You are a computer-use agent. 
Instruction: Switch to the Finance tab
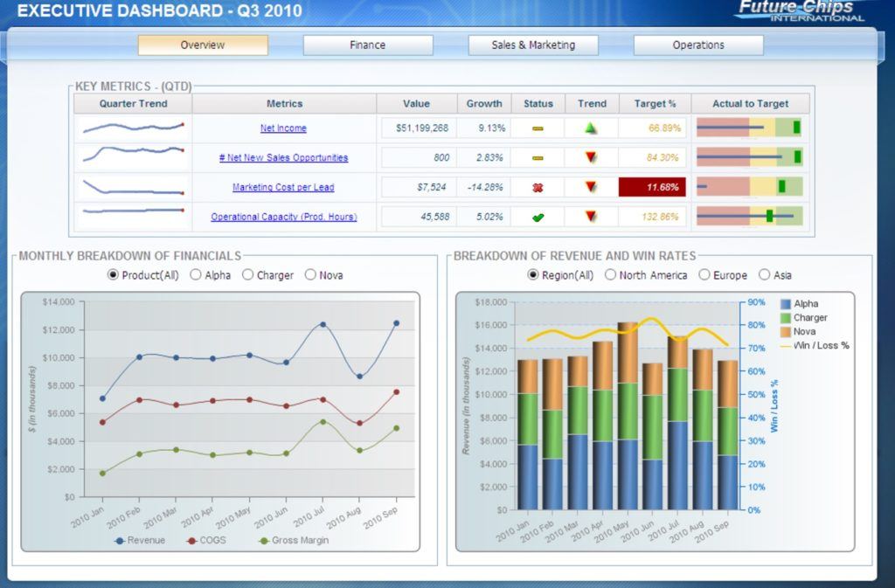click(369, 45)
